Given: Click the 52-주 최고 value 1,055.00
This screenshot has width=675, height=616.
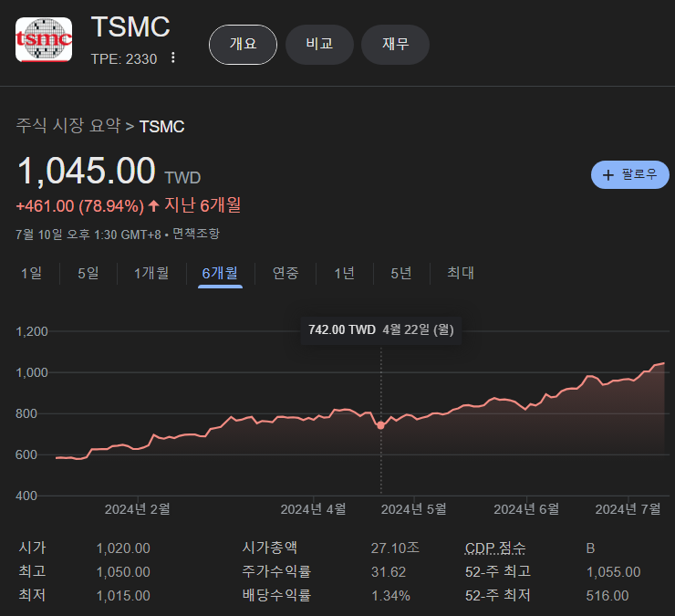Looking at the screenshot, I should 614,572.
